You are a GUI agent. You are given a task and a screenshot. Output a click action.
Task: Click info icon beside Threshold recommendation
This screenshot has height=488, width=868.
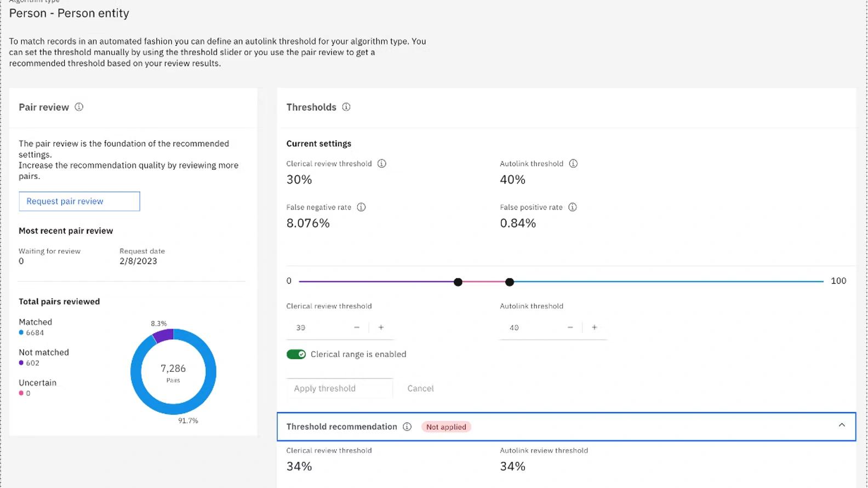[407, 427]
